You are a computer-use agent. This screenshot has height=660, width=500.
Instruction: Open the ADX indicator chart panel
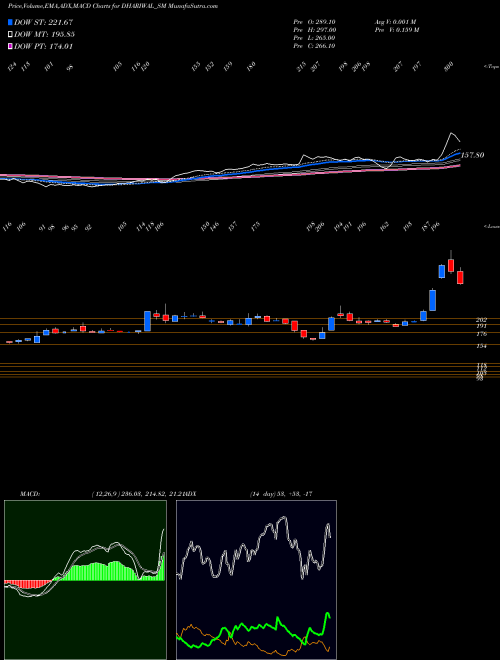point(256,580)
